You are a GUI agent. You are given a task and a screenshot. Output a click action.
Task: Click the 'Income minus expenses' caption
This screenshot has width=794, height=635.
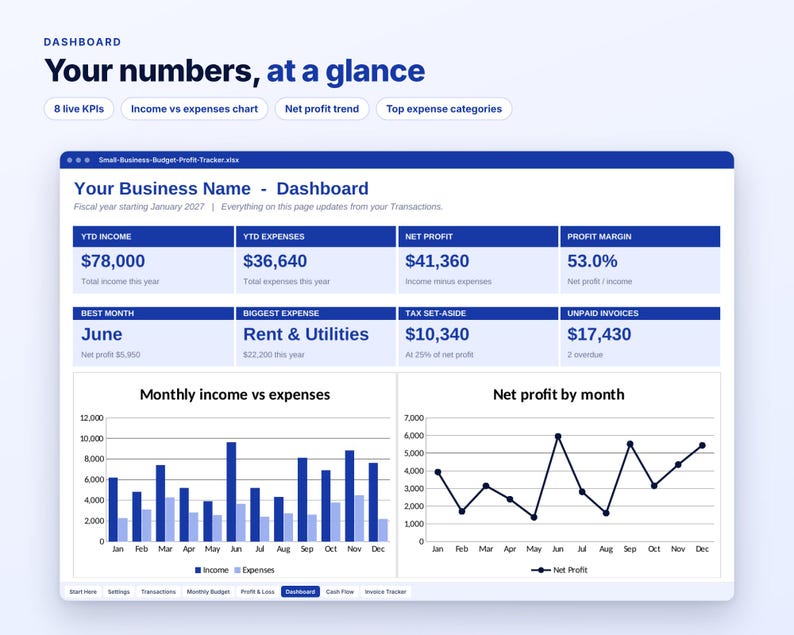pyautogui.click(x=448, y=281)
